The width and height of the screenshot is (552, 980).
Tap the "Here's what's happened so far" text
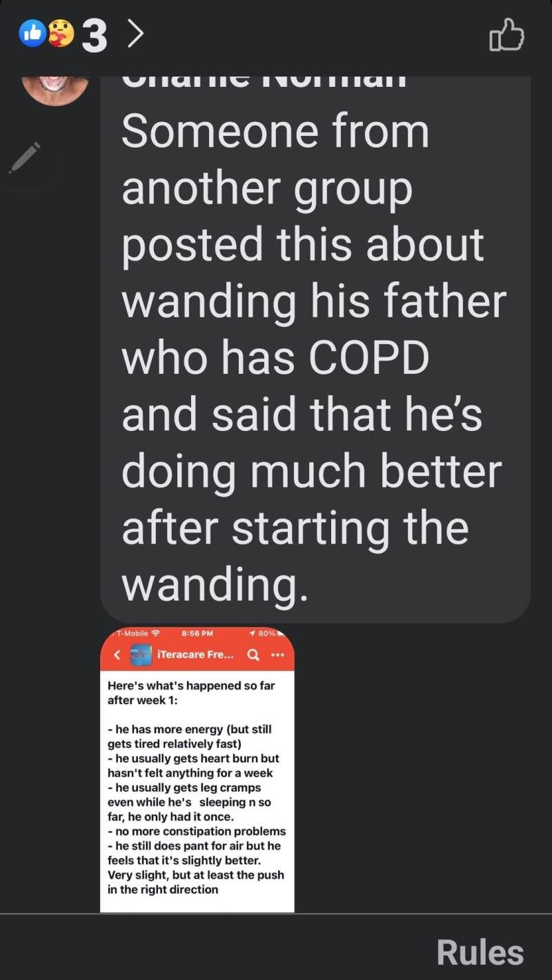click(191, 686)
